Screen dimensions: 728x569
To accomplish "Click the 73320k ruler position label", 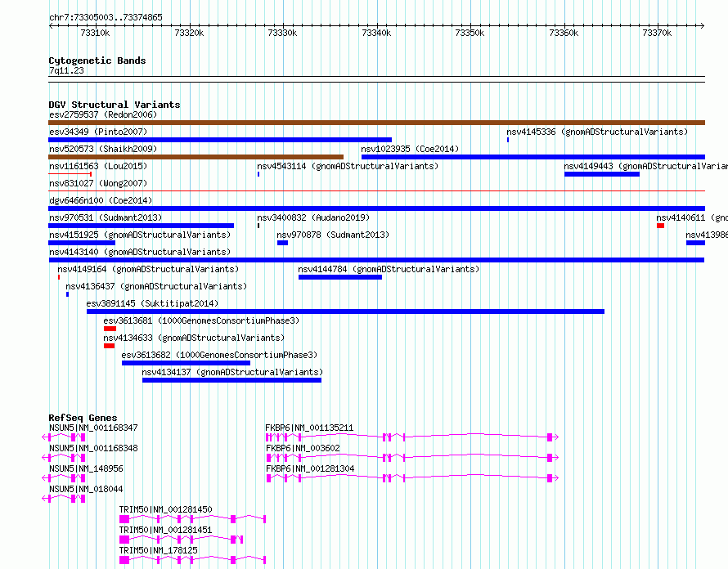I will (189, 33).
